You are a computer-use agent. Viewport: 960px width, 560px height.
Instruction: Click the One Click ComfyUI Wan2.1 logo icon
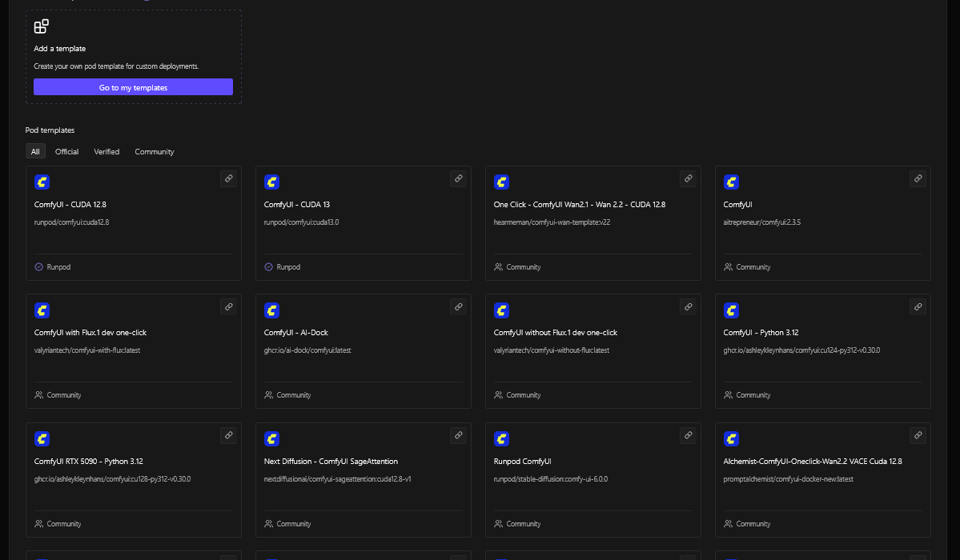pyautogui.click(x=501, y=182)
